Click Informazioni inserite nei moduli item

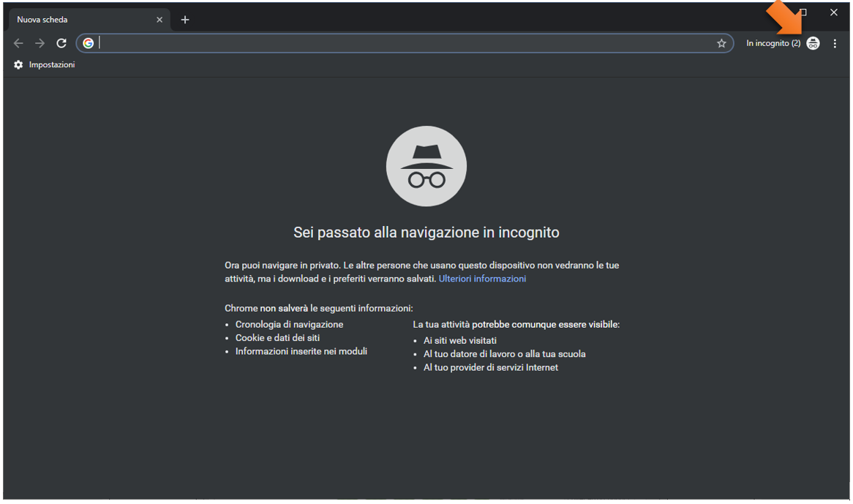tap(301, 351)
